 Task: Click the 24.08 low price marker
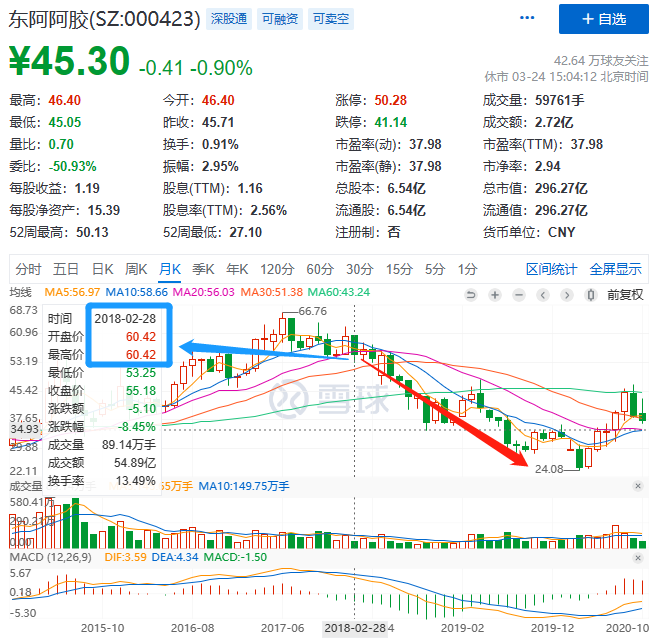[549, 469]
